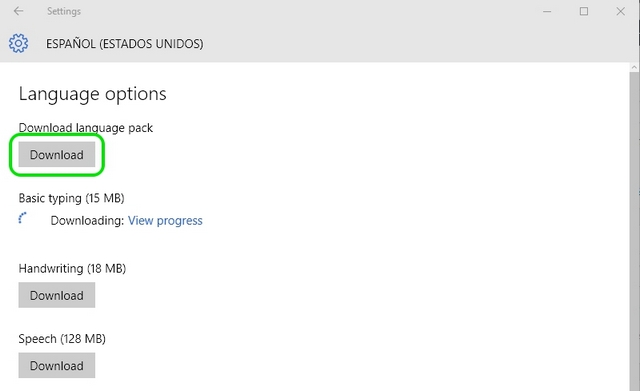Minimize the Settings window
The width and height of the screenshot is (640, 391).
pos(547,11)
